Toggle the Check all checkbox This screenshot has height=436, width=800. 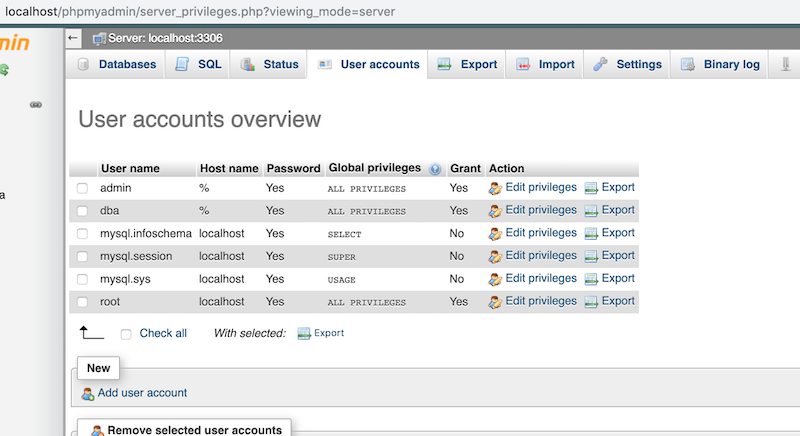(126, 334)
